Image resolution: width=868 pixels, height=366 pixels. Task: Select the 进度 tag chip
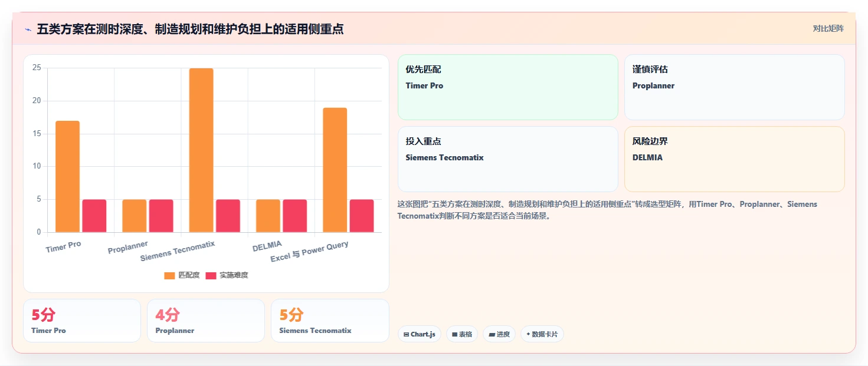pyautogui.click(x=499, y=334)
